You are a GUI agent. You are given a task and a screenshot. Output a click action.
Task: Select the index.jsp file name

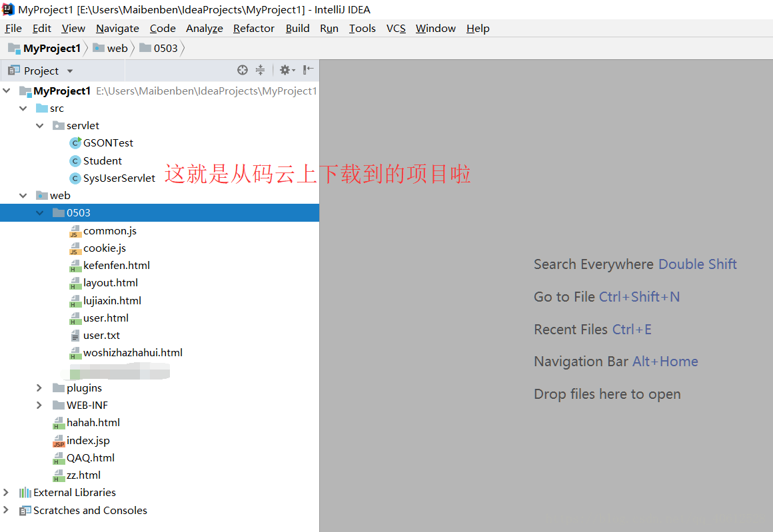click(88, 441)
